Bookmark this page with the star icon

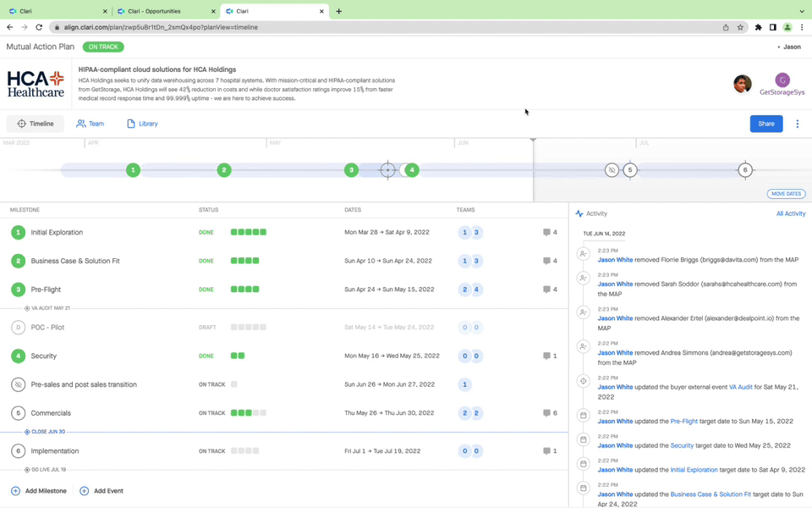pyautogui.click(x=741, y=27)
